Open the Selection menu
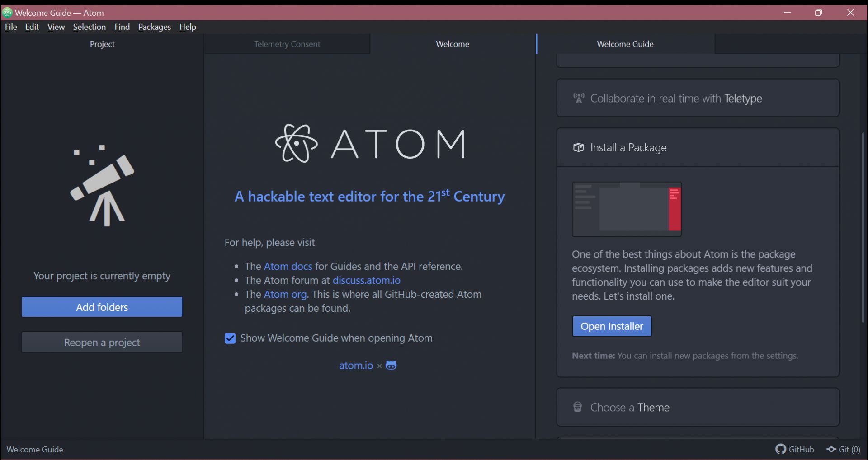 90,27
